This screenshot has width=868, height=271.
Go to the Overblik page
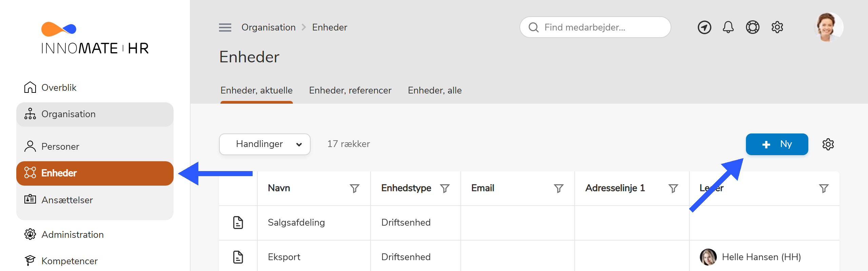coord(59,87)
